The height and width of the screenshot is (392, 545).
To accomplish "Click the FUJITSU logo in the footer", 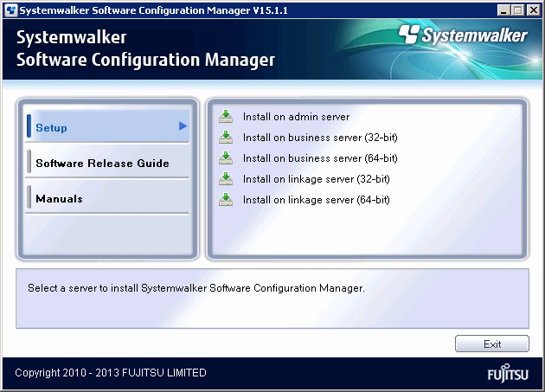I will [508, 373].
